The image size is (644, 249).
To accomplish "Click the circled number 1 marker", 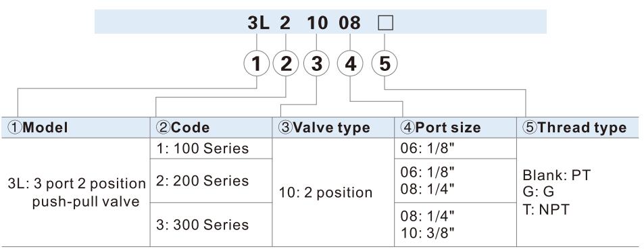I will [x=257, y=64].
